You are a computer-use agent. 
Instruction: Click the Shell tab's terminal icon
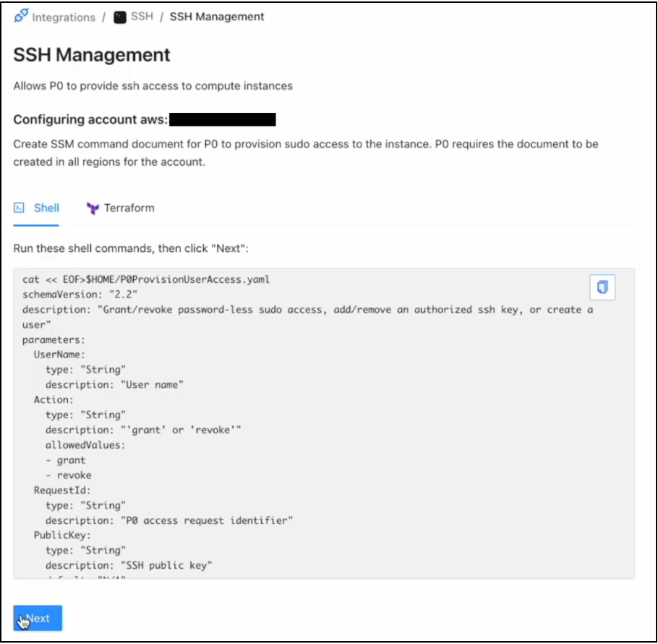point(19,208)
